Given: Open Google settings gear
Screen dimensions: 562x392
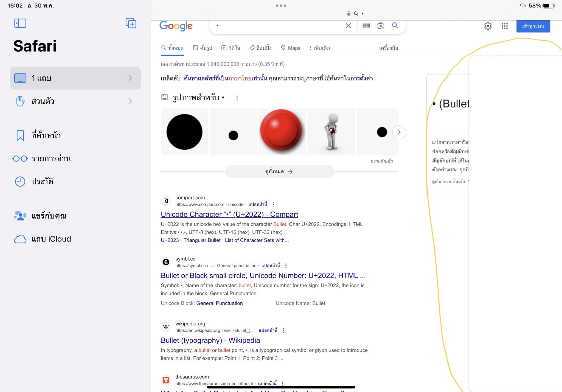Looking at the screenshot, I should tap(488, 26).
